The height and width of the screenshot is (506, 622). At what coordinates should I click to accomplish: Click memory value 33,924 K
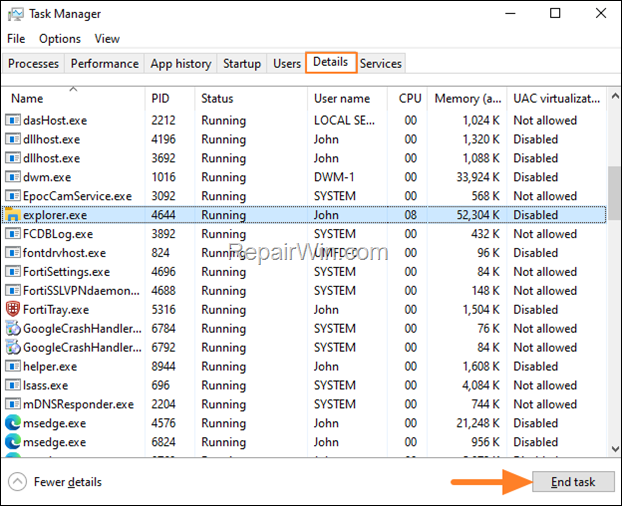tap(478, 177)
